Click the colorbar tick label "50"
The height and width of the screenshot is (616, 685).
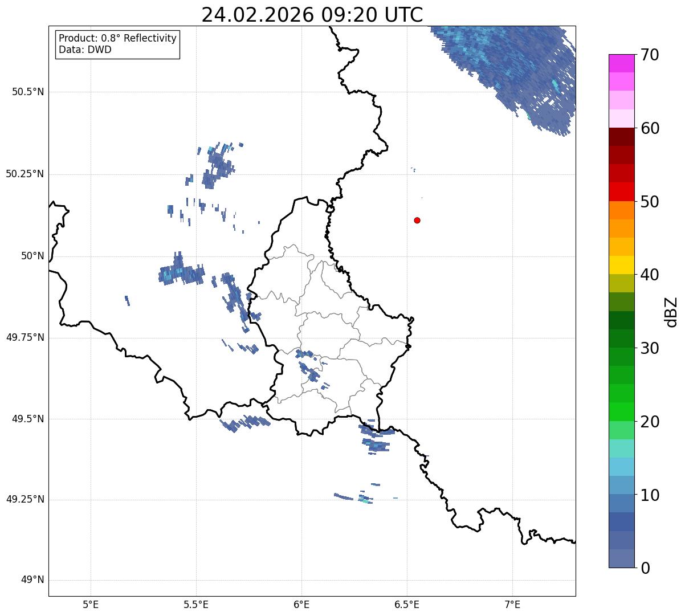pos(650,202)
